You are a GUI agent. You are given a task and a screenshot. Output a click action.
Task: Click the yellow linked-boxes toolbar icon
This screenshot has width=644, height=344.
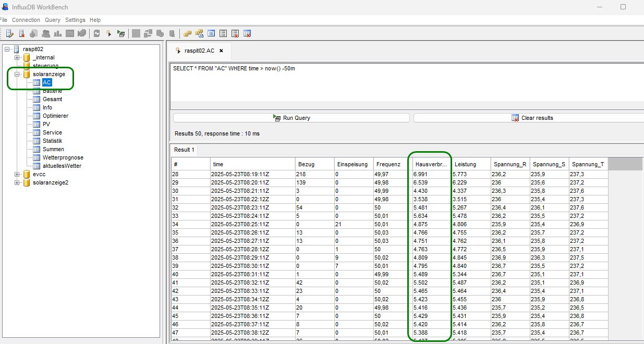(187, 33)
